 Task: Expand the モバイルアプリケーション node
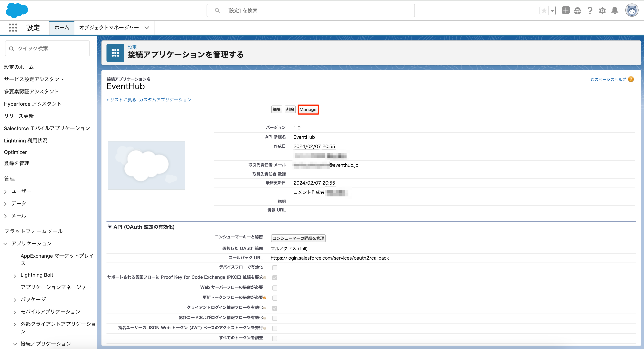pos(15,312)
